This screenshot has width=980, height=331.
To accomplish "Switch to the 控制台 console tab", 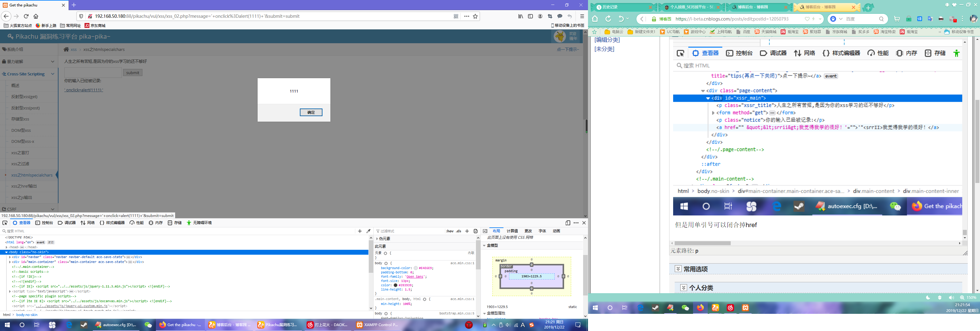I will click(44, 223).
